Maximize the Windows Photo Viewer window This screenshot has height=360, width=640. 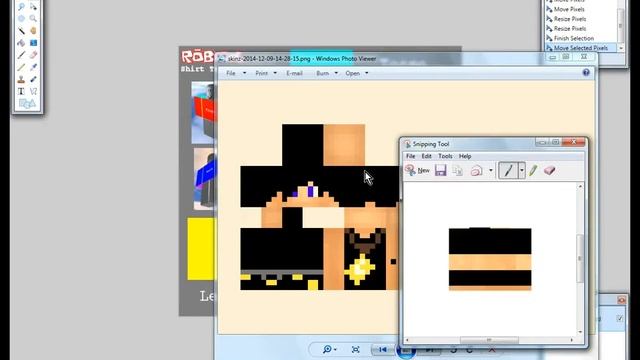pyautogui.click(x=566, y=57)
